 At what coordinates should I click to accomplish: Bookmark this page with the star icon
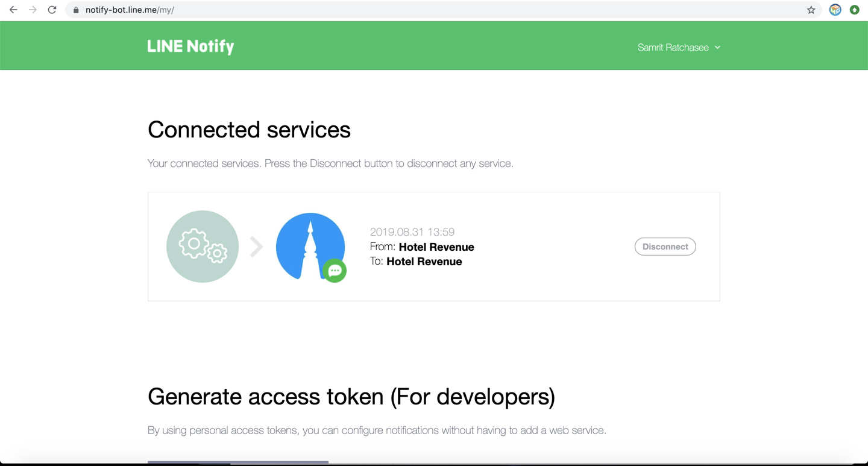[x=811, y=10]
